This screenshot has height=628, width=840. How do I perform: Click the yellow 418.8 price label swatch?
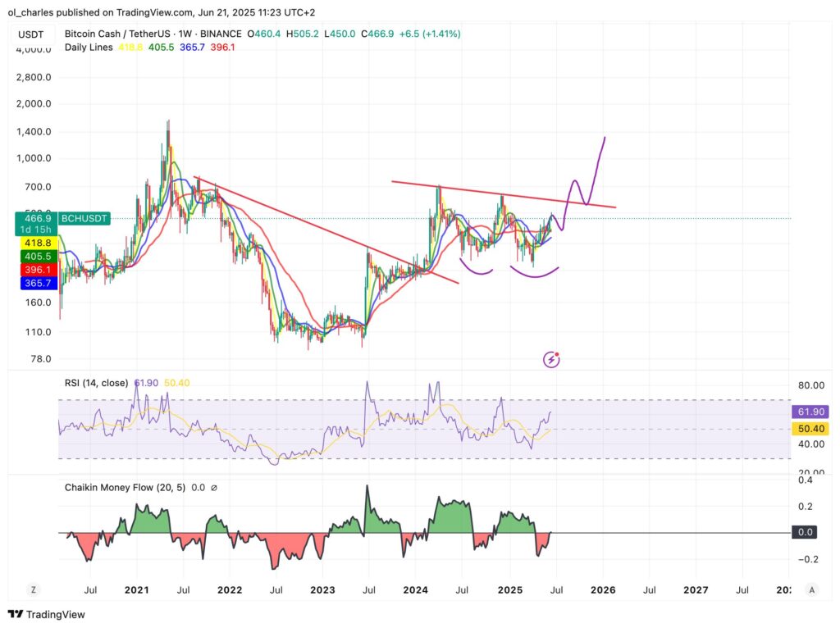pos(39,243)
